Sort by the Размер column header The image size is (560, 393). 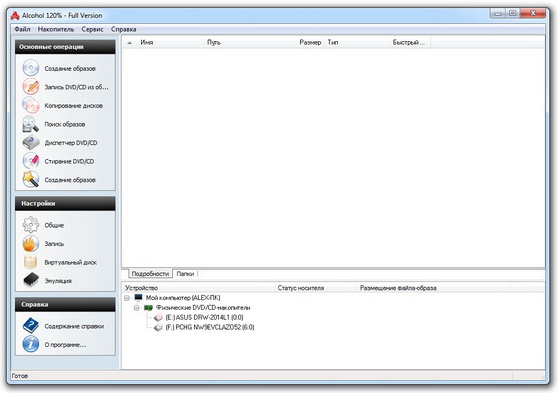click(x=305, y=42)
